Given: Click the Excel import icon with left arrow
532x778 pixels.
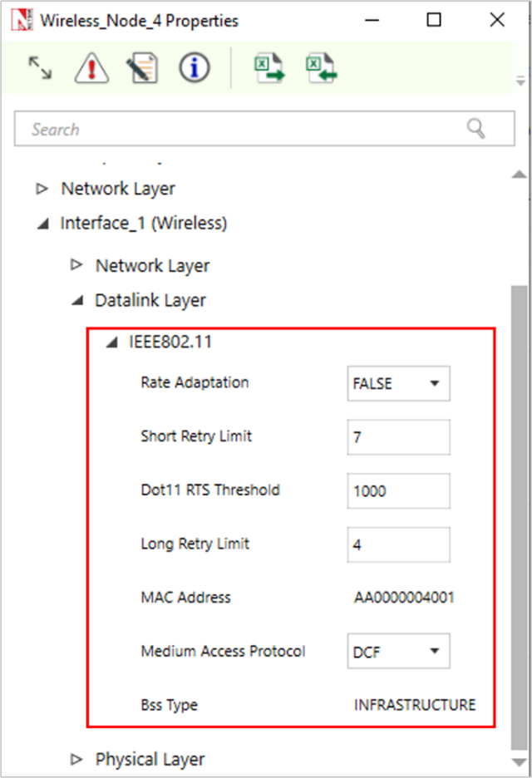Looking at the screenshot, I should pyautogui.click(x=319, y=68).
